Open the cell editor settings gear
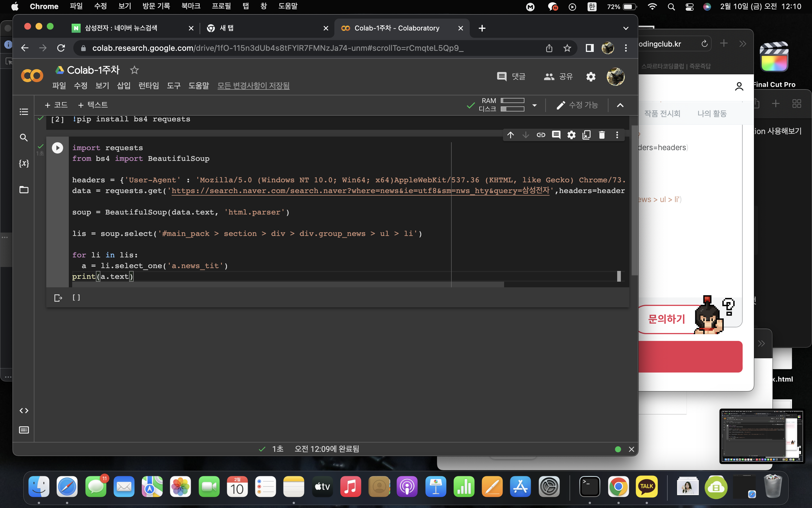The image size is (812, 508). tap(572, 135)
